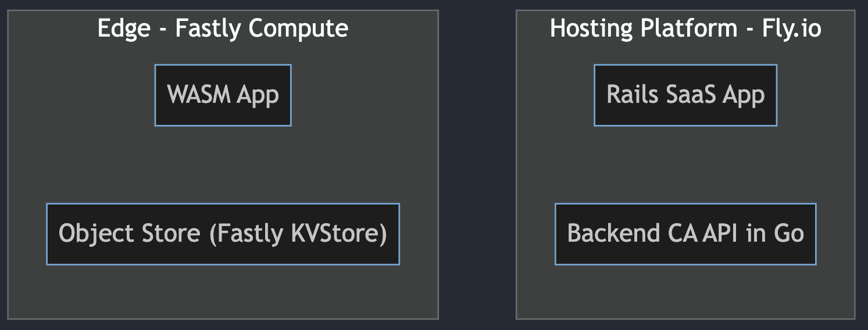
Task: Click empty space between WASM App and Object Store
Action: pyautogui.click(x=223, y=164)
